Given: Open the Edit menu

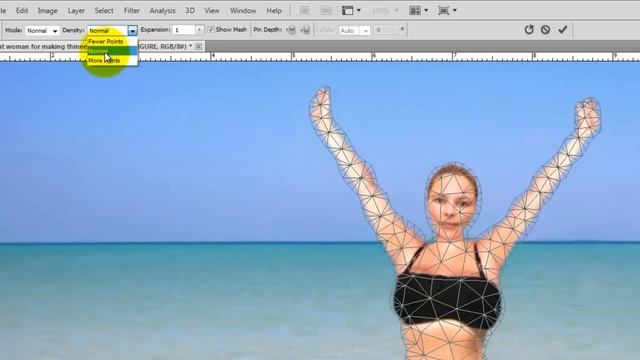Looking at the screenshot, I should click(22, 11).
